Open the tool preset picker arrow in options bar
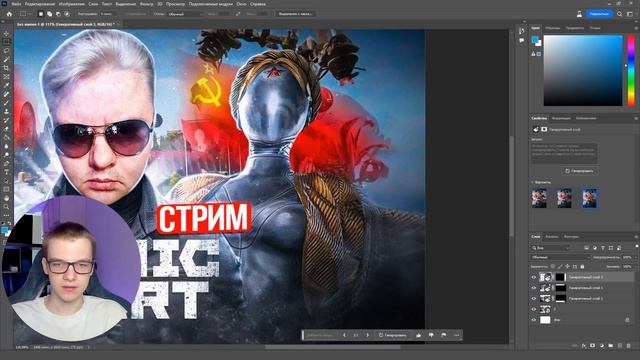 31,14
